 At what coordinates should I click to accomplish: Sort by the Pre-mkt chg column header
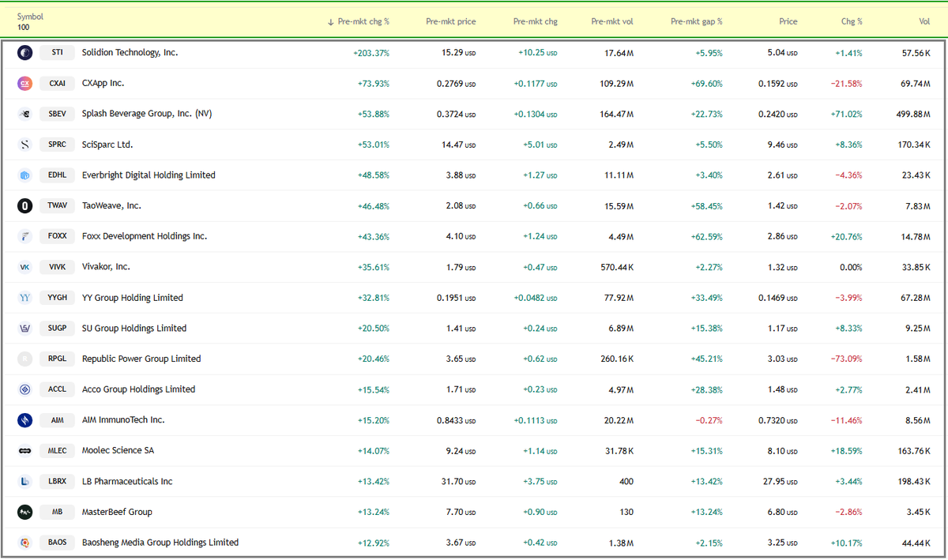[535, 21]
